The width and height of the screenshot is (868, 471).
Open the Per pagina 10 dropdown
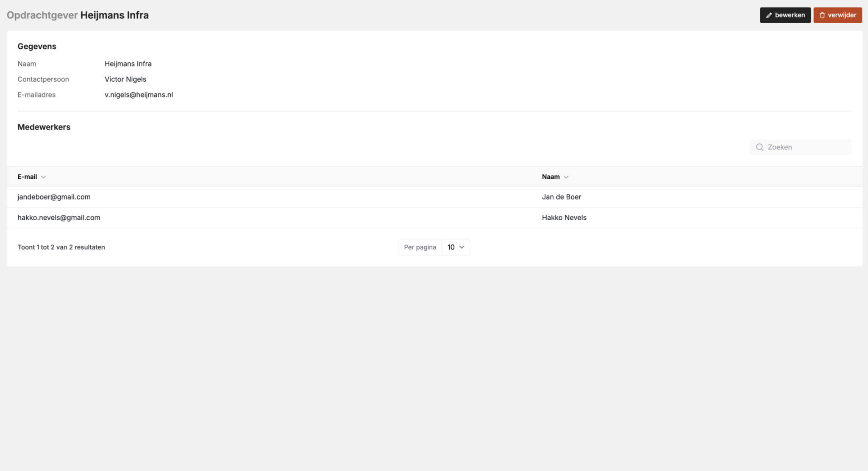456,247
